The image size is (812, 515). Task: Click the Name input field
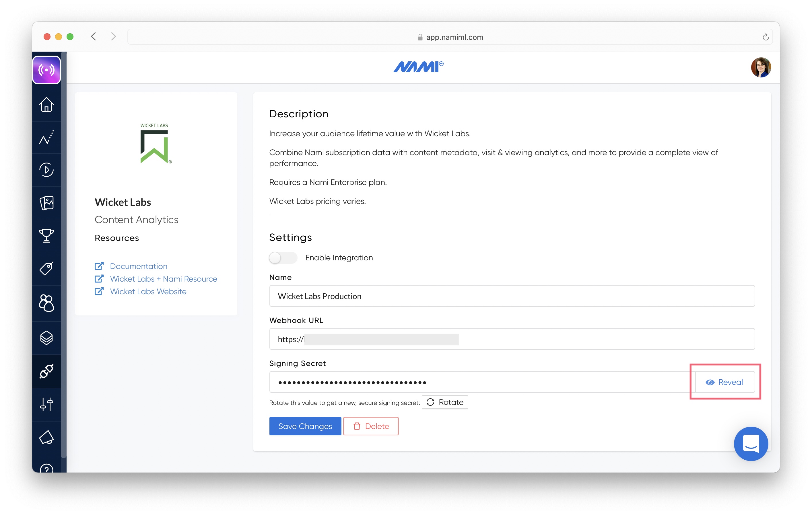pyautogui.click(x=512, y=296)
